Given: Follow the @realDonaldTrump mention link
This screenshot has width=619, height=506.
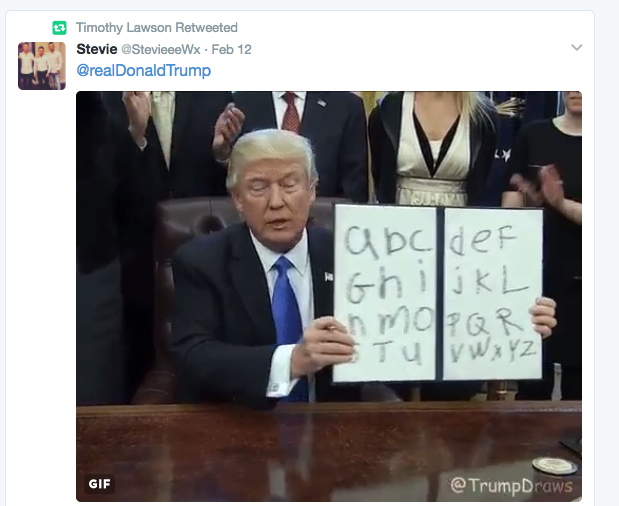Looking at the screenshot, I should [x=144, y=71].
